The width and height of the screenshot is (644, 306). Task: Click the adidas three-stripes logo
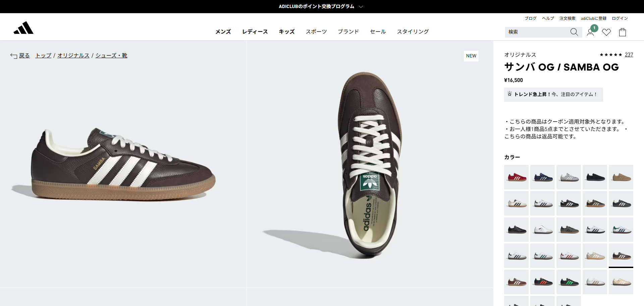[23, 28]
